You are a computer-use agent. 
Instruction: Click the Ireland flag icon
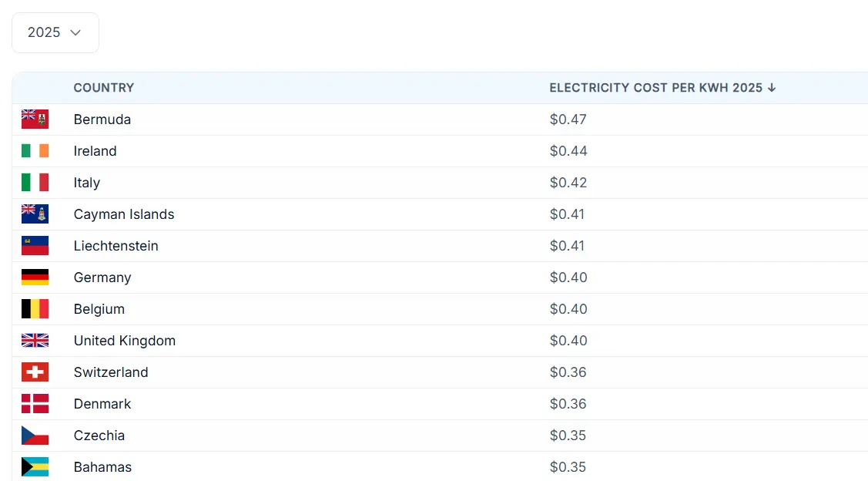tap(35, 151)
